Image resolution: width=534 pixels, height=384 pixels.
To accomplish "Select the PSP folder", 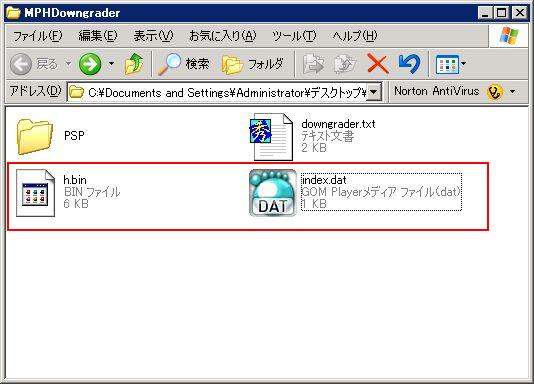I will click(51, 136).
